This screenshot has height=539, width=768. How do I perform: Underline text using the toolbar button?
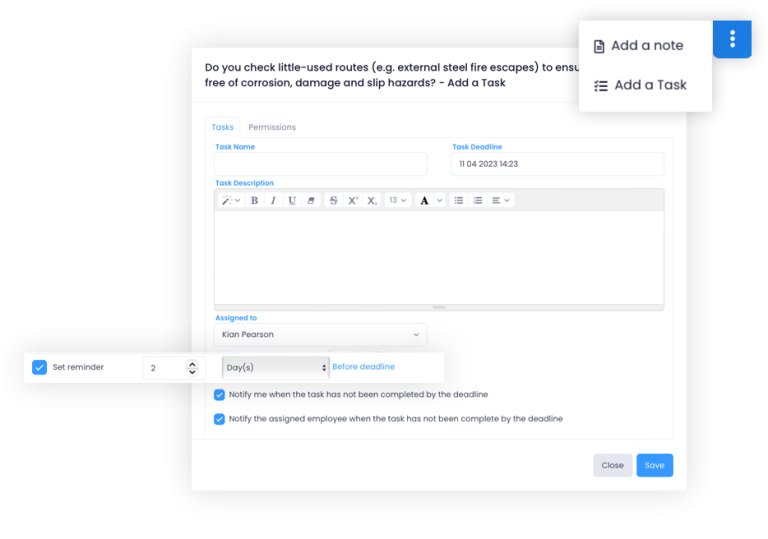[x=292, y=200]
